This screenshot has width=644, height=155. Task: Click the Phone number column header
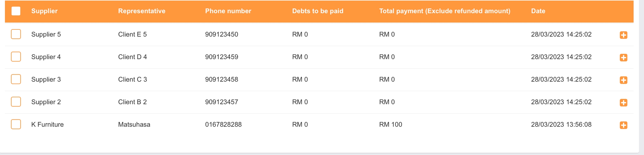click(x=228, y=11)
